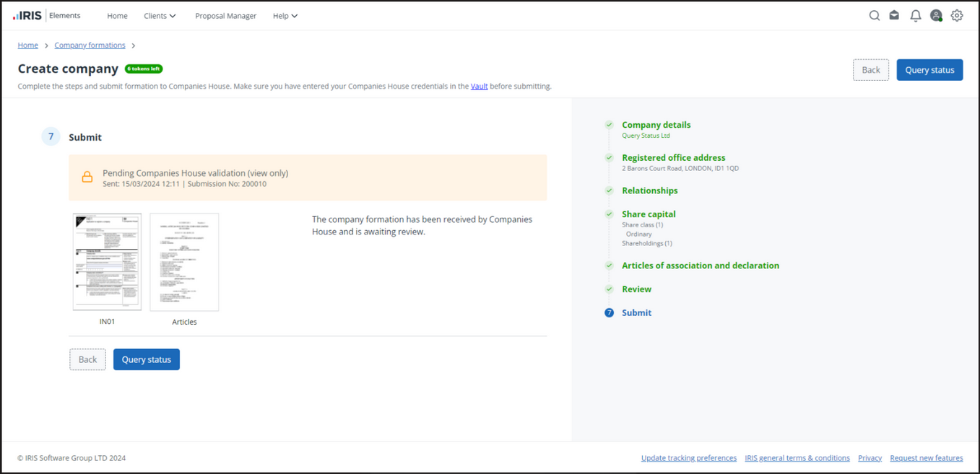Click the Vault link
Screen dimensions: 980x474
pos(479,86)
